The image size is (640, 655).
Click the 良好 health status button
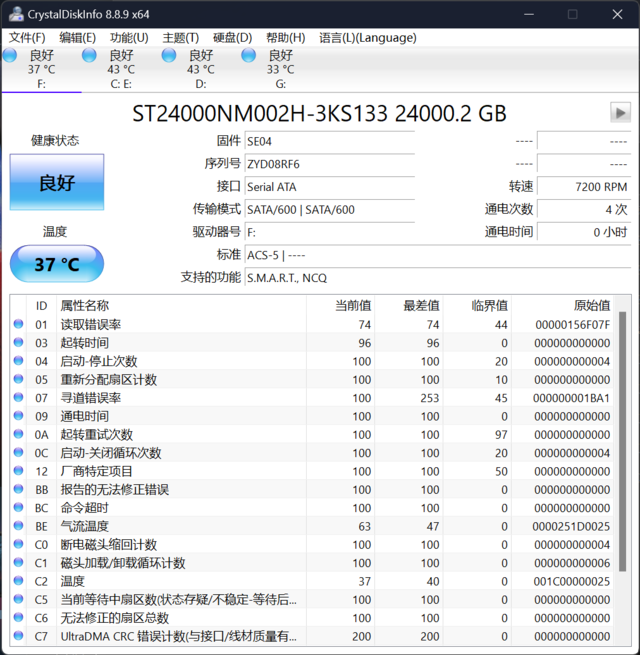[57, 182]
